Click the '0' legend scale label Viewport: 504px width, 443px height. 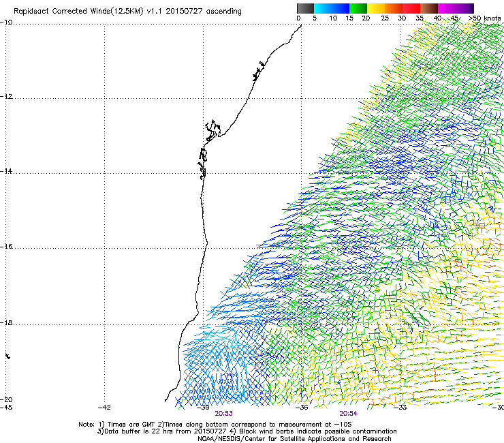(x=298, y=18)
